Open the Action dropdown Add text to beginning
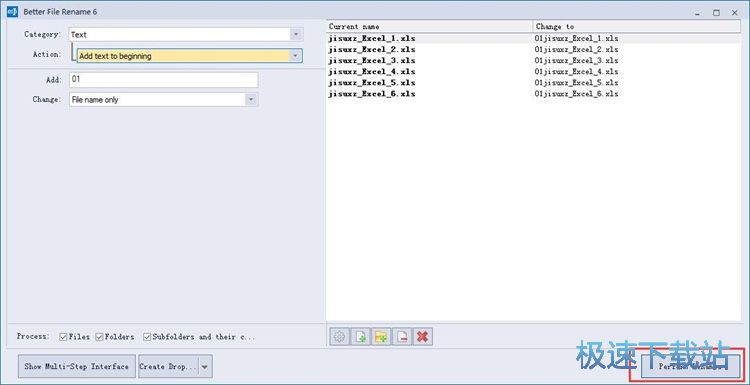Image resolution: width=750 pixels, height=385 pixels. click(x=189, y=55)
